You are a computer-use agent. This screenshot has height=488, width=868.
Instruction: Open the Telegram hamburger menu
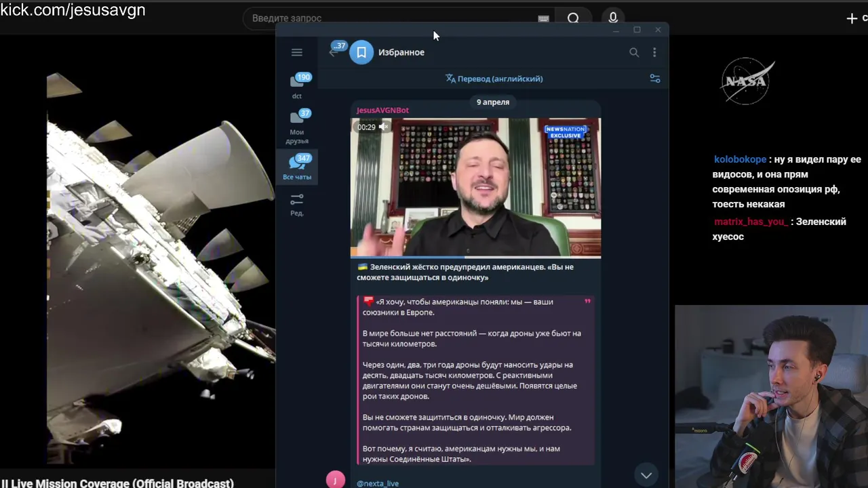pos(296,52)
